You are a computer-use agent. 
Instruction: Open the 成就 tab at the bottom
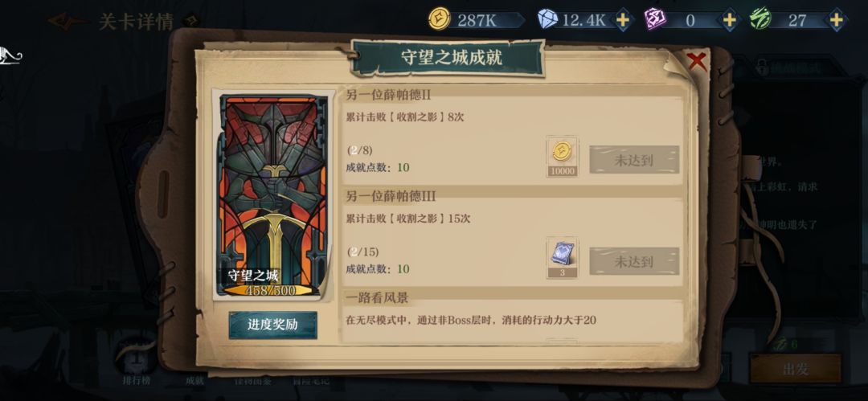[194, 380]
